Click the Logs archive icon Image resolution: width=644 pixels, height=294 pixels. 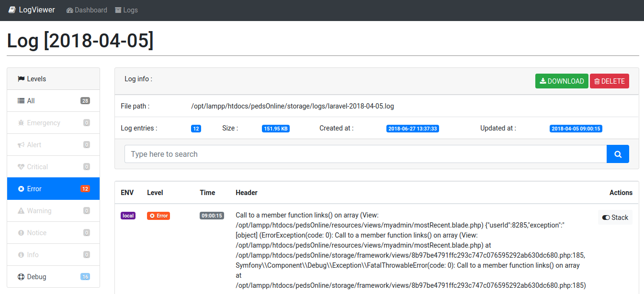click(x=118, y=10)
